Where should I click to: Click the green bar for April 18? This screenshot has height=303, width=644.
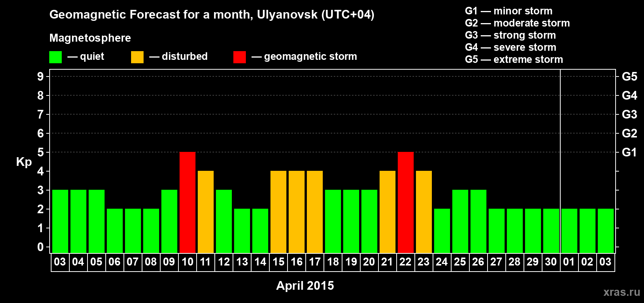pyautogui.click(x=333, y=221)
